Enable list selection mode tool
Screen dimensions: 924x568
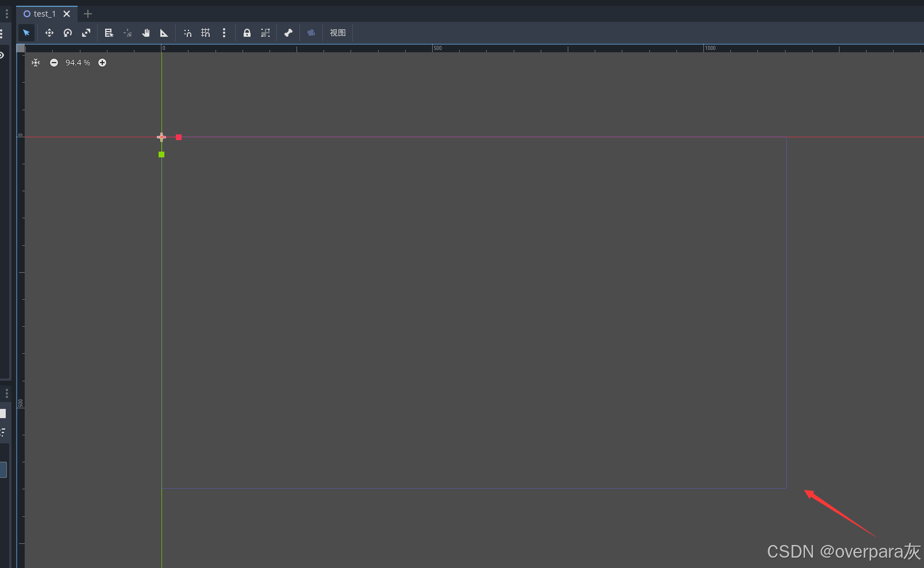[x=109, y=33]
